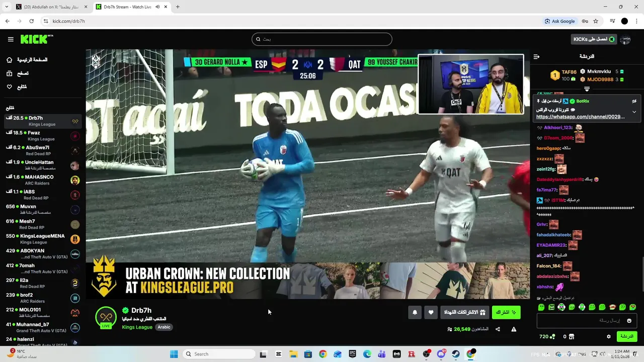Screen dimensions: 644x362
Task: Collapse the chat panel with arrow icon
Action: [x=536, y=57]
